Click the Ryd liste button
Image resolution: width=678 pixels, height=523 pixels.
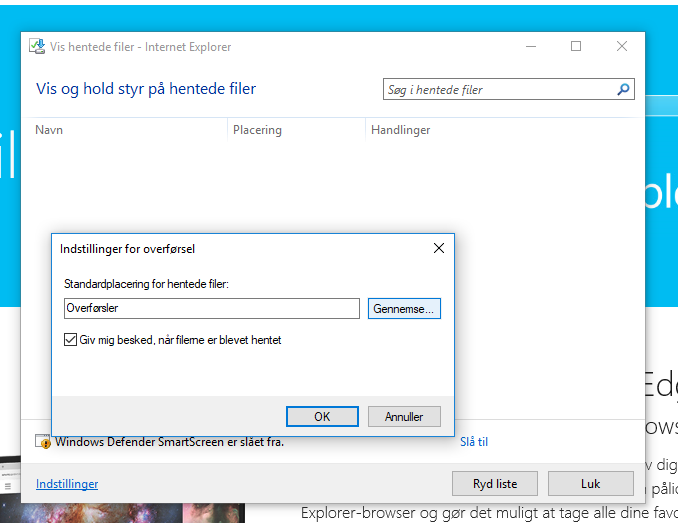(x=495, y=484)
